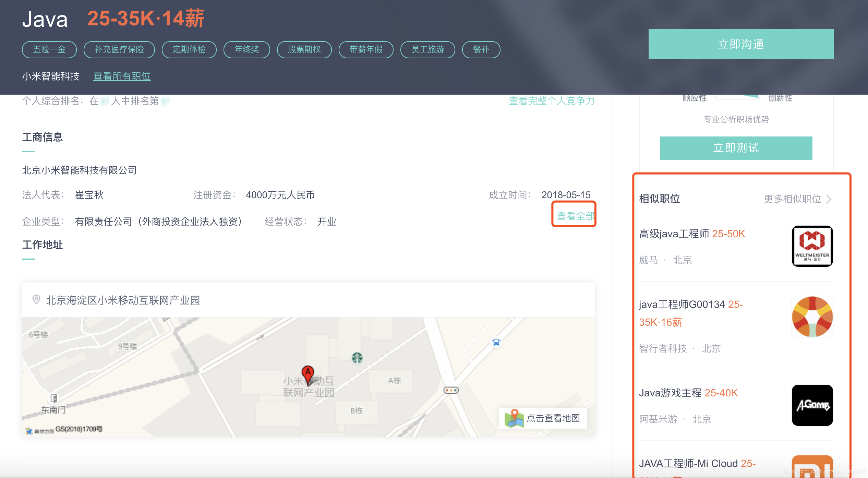Click the bus stop icon on map
868x478 pixels.
[x=496, y=342]
